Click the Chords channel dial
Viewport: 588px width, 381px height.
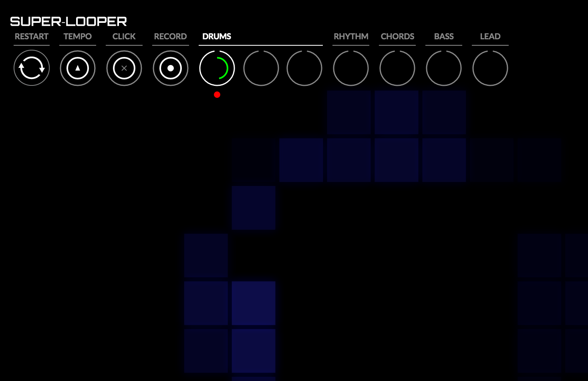tap(397, 68)
